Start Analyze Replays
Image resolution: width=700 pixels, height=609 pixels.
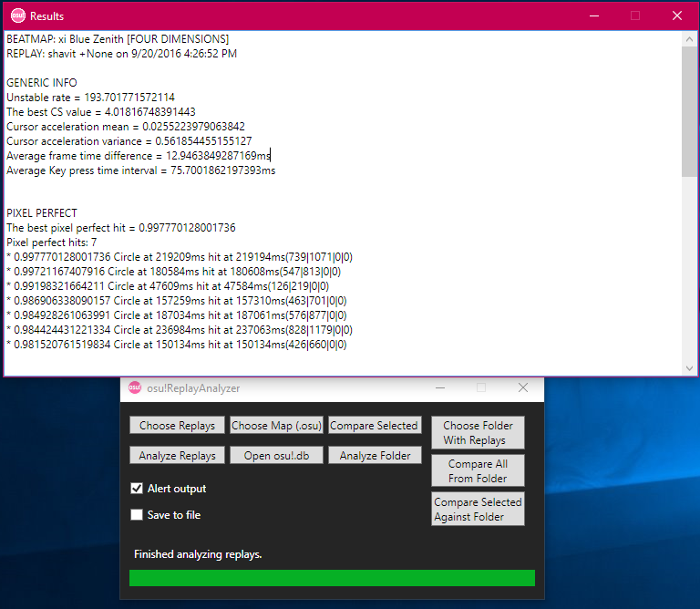(x=177, y=455)
